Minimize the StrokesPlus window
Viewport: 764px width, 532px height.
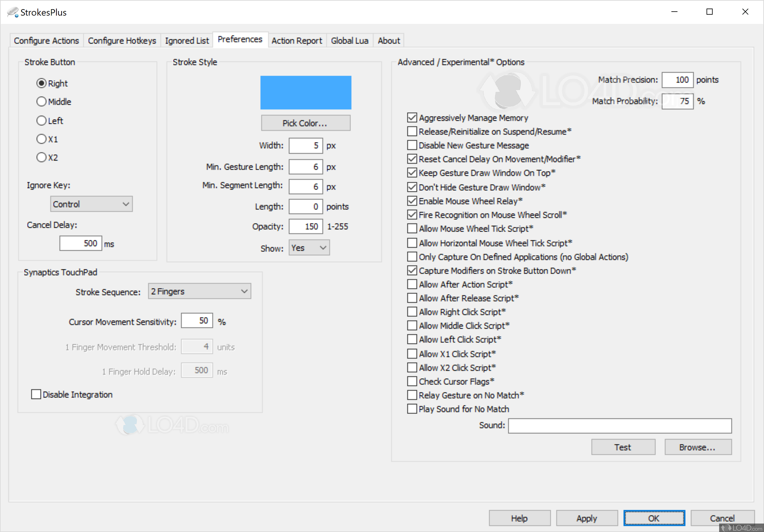click(x=674, y=12)
